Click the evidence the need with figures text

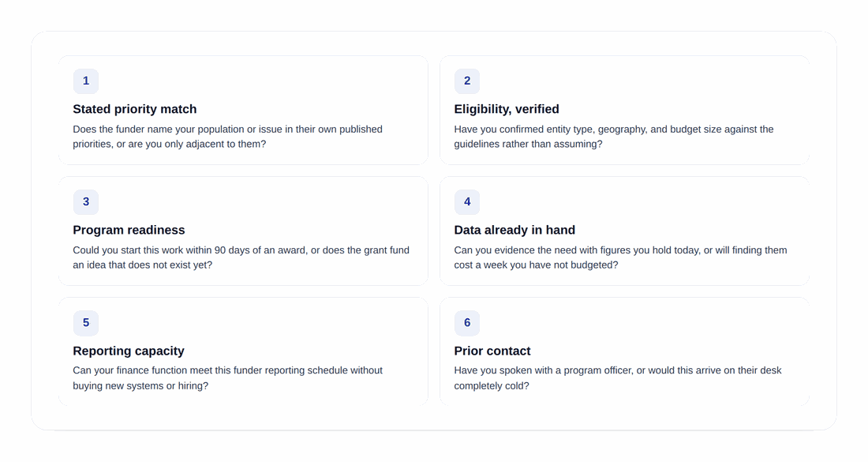[x=620, y=257]
